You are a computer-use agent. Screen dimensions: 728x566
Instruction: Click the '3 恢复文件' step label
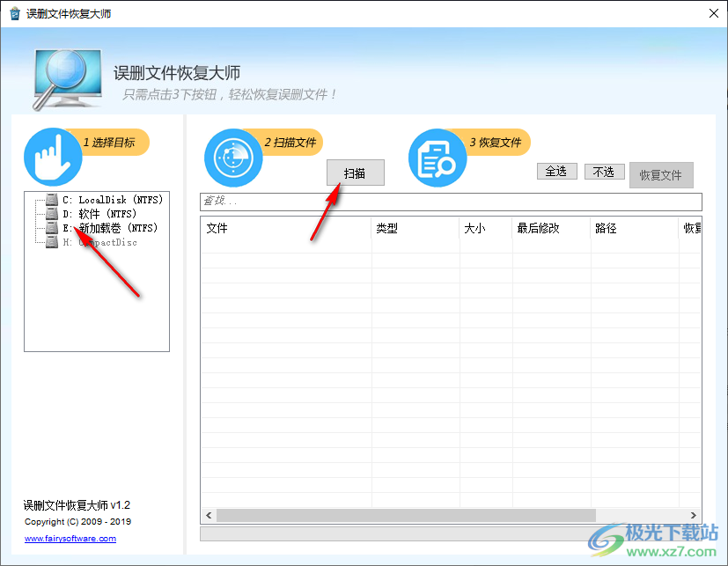496,142
